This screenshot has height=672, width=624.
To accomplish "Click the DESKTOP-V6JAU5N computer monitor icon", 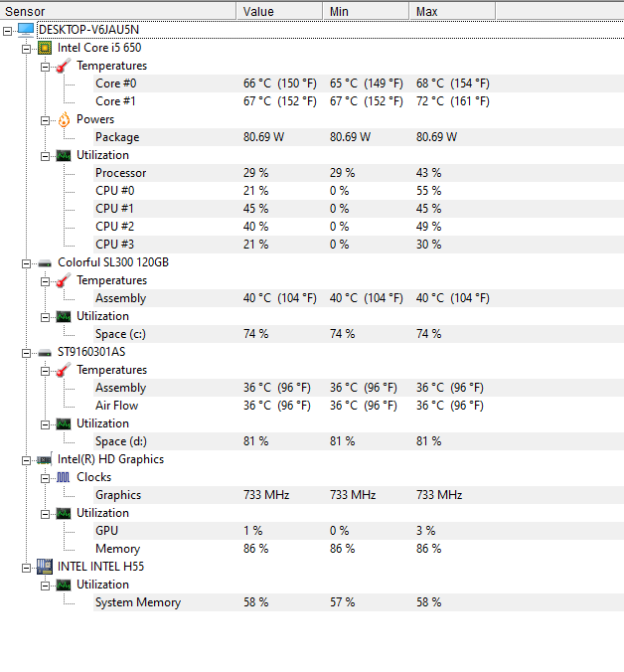I will point(26,30).
